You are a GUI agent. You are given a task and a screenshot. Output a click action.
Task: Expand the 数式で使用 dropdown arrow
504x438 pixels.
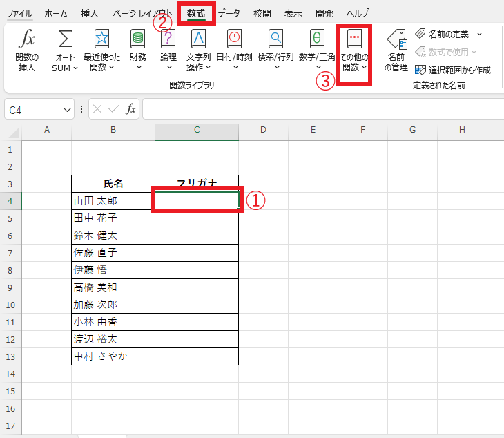pos(474,52)
